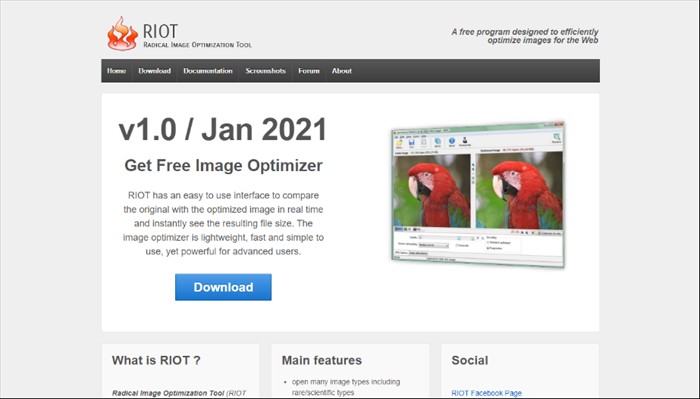Click the 'Get Free Image Optimizer' heading

point(223,165)
